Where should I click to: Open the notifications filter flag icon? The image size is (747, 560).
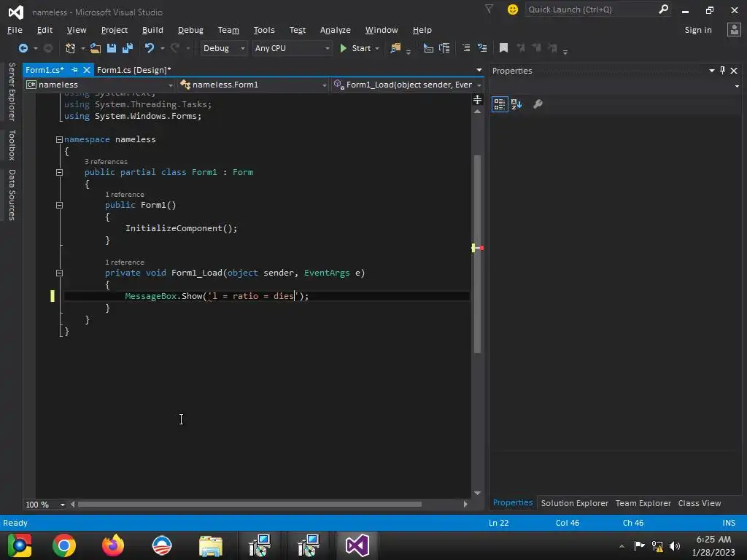point(489,9)
